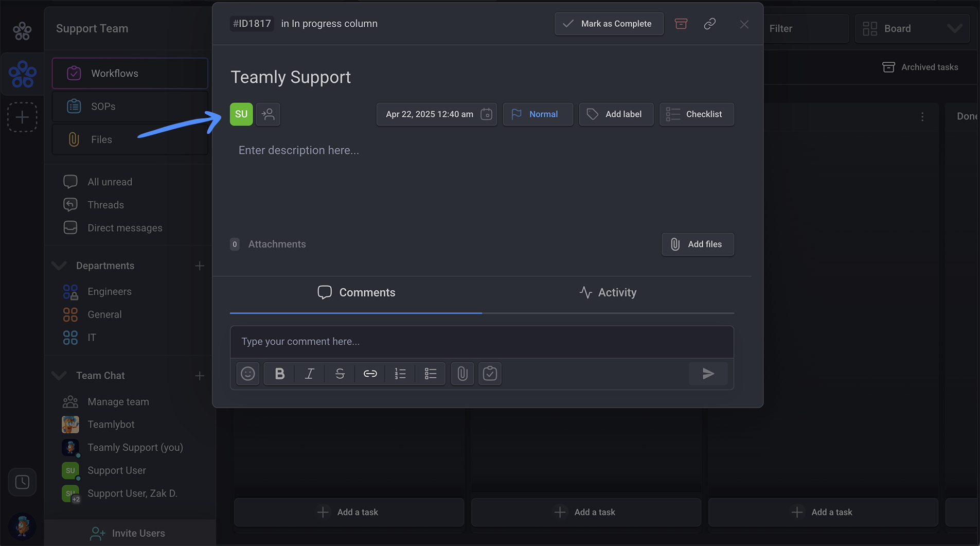
Task: Open Archived tasks
Action: click(x=920, y=67)
